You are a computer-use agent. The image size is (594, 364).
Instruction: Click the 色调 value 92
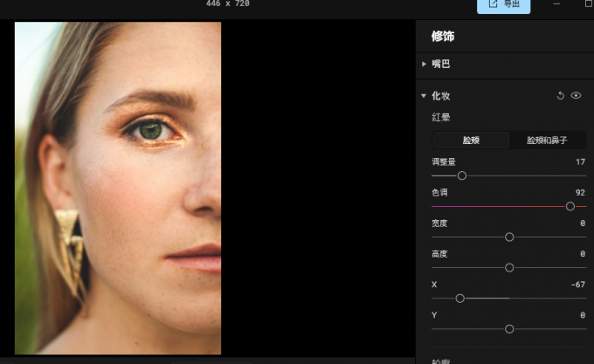pyautogui.click(x=580, y=193)
